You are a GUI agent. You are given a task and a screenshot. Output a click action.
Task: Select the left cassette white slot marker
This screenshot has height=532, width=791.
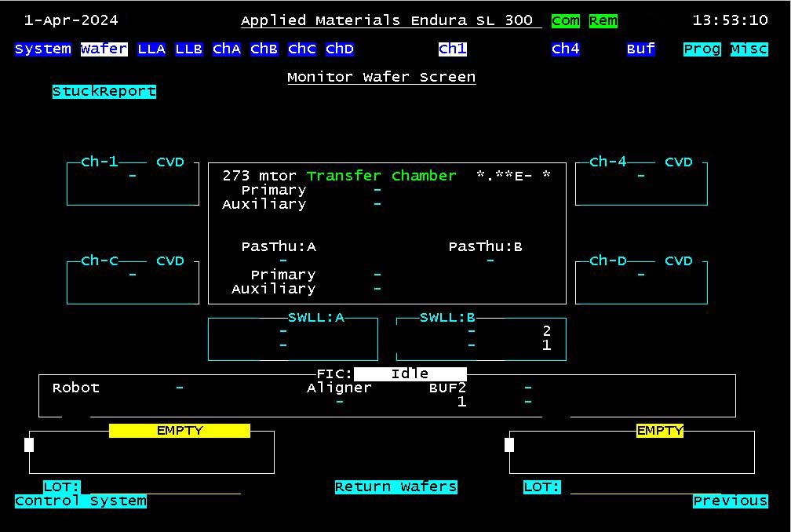29,445
